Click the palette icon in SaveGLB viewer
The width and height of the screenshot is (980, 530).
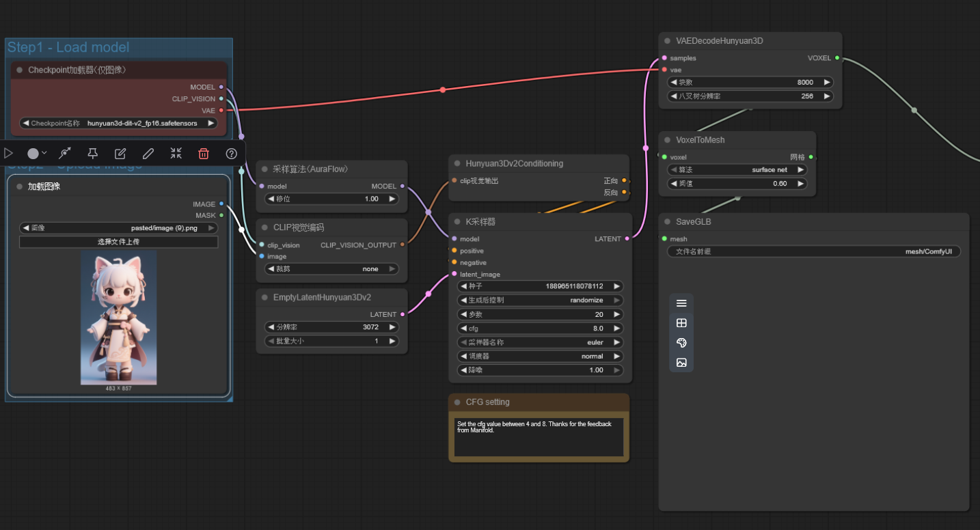pos(681,343)
